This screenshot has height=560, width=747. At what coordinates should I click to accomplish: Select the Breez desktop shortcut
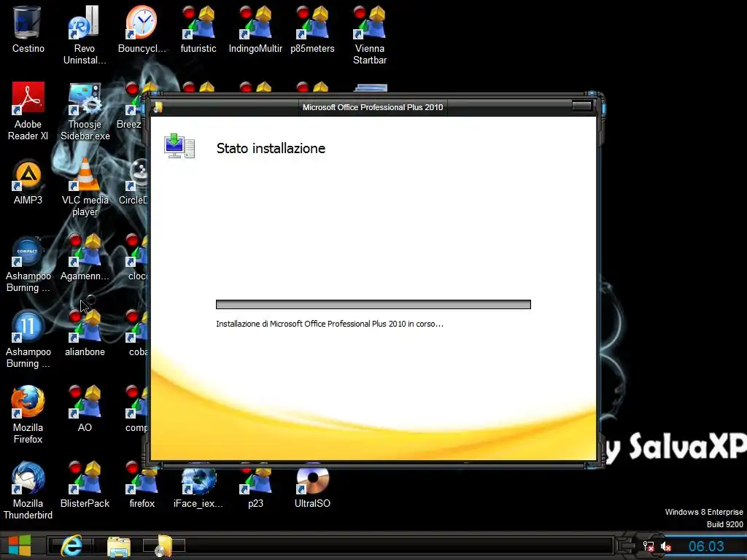[130, 106]
